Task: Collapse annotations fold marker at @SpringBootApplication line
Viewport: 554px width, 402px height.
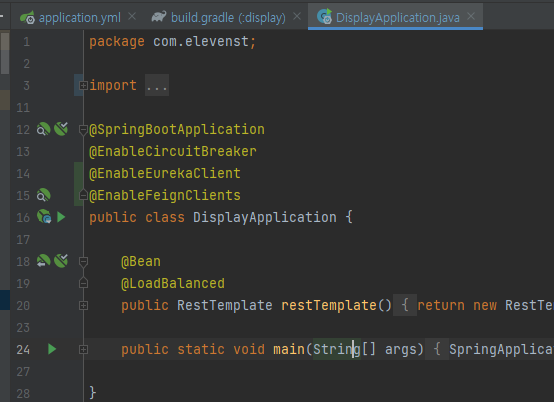Action: tap(83, 130)
